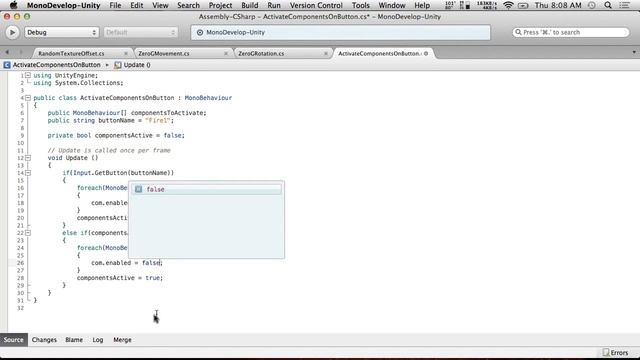
Task: Click 'MonoBehaviour' base class text on line 4
Action: (208, 98)
